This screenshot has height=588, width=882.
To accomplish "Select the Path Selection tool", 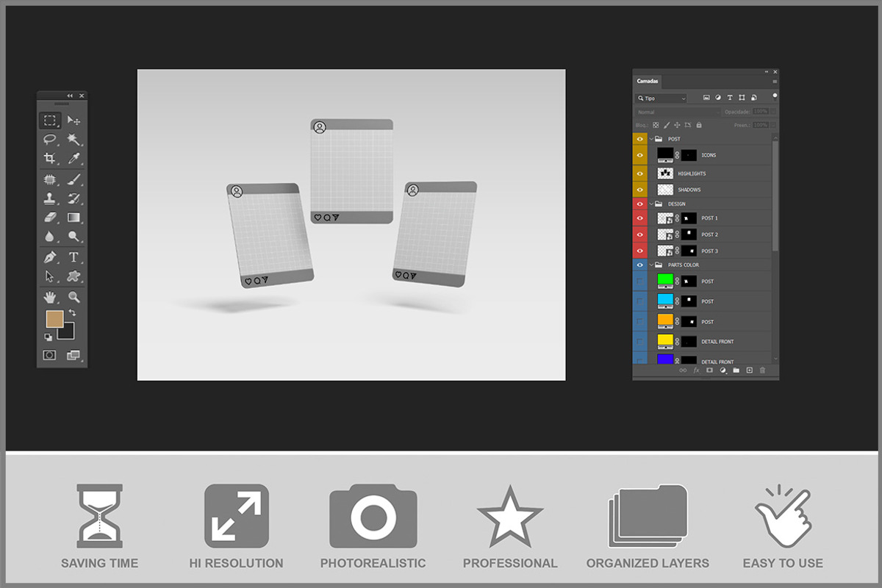I will click(x=49, y=276).
